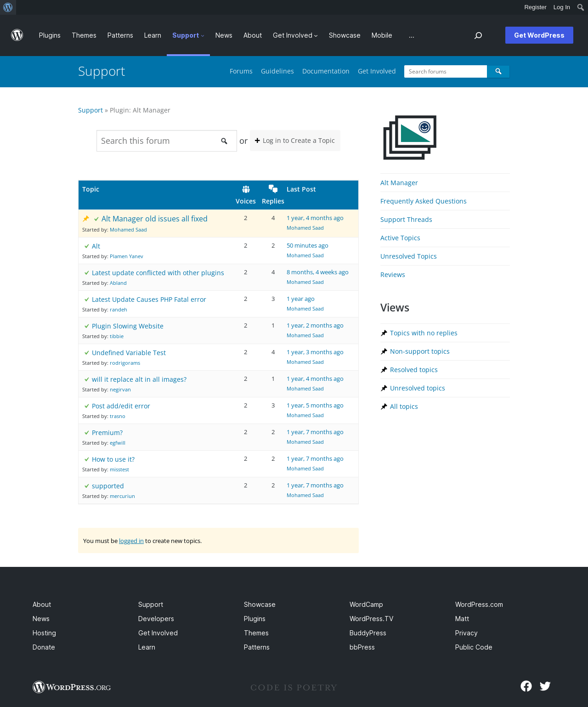The height and width of the screenshot is (707, 588).
Task: Open topic starter Plamen Yanev's profile
Action: tap(126, 256)
